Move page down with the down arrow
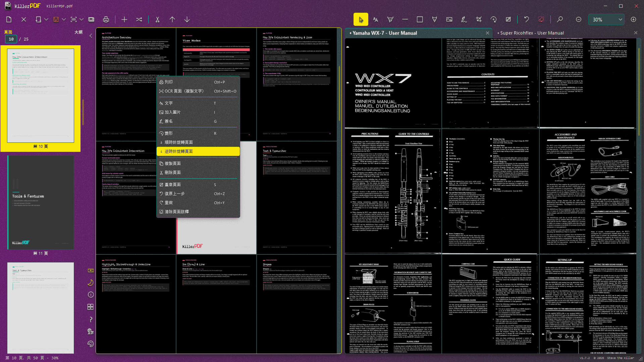The width and height of the screenshot is (644, 362). 187,19
